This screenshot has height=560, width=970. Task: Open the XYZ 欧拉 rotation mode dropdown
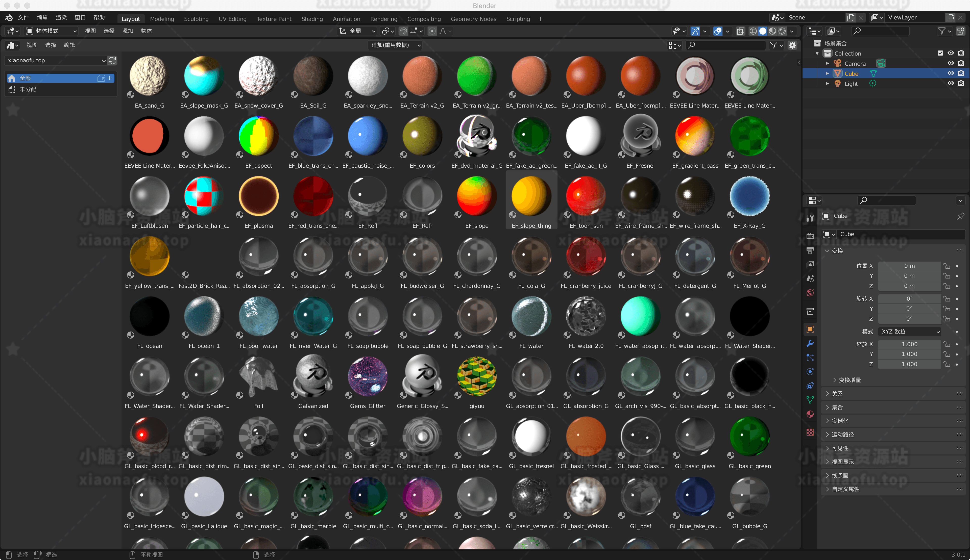[910, 332]
